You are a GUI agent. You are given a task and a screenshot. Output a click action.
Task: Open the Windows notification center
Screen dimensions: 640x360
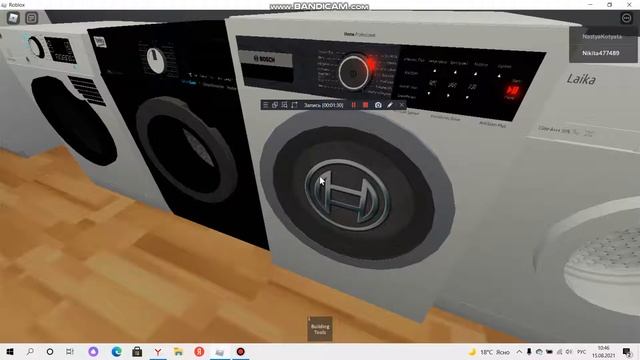pyautogui.click(x=627, y=352)
